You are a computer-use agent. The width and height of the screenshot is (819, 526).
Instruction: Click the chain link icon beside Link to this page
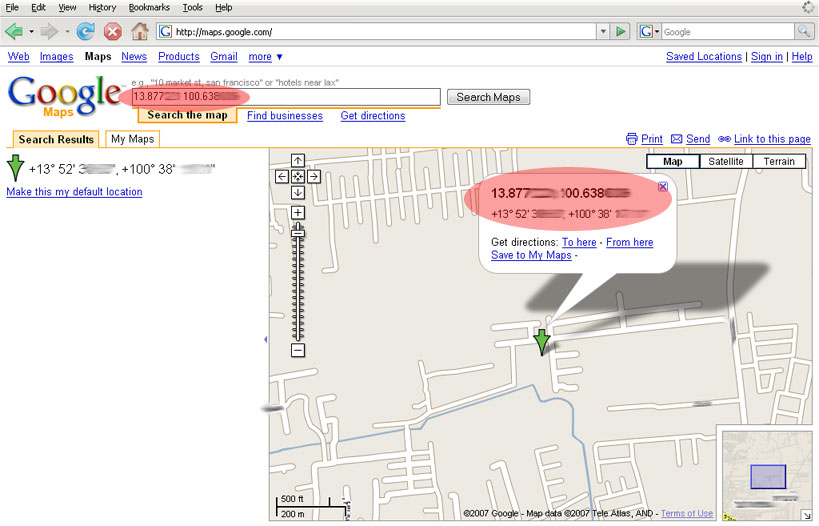pos(724,139)
